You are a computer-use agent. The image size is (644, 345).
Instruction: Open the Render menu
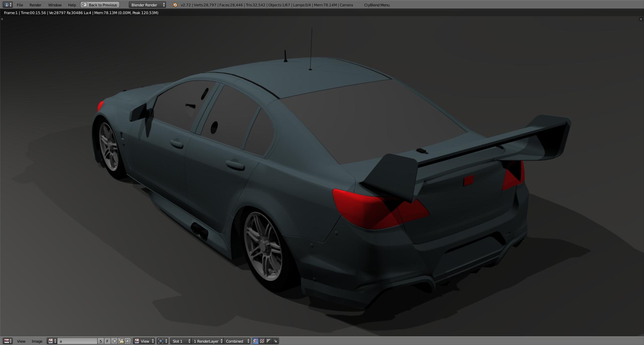coord(35,5)
